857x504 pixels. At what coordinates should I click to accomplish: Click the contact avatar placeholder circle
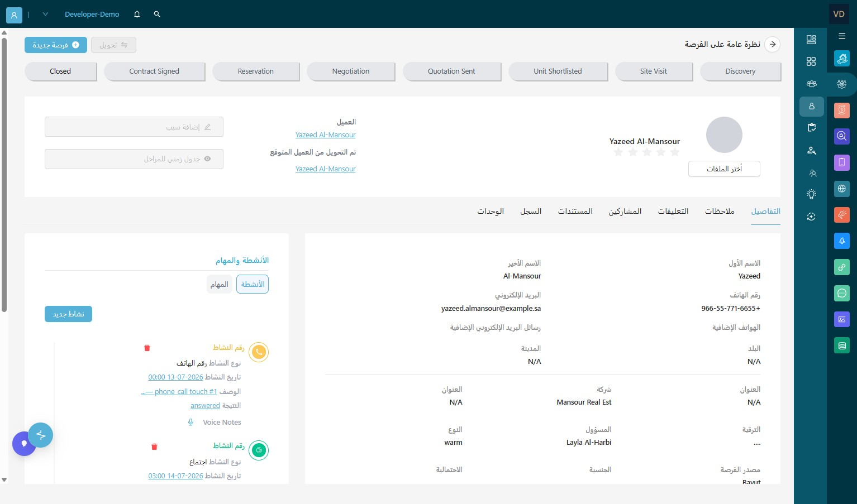[x=724, y=135]
